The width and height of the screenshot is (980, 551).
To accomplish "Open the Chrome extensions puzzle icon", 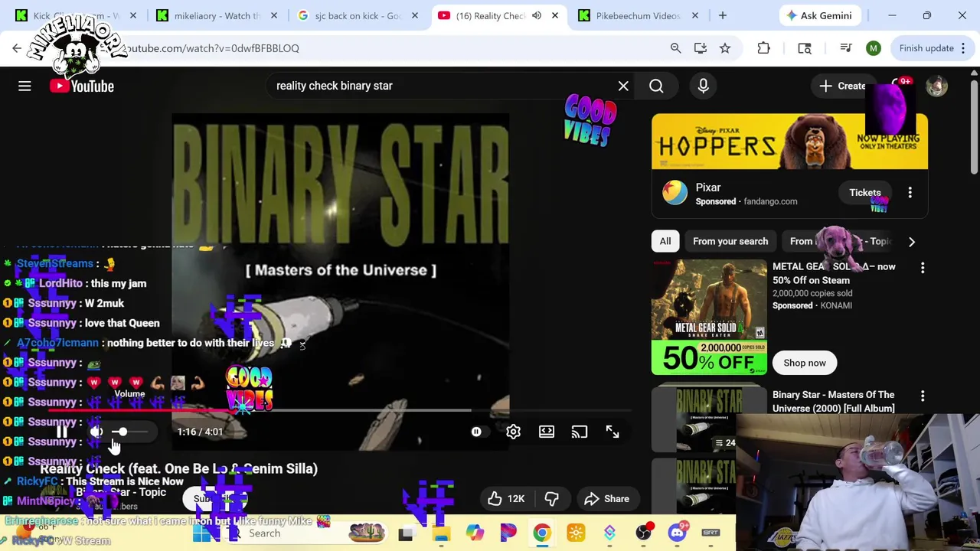I will click(x=763, y=48).
